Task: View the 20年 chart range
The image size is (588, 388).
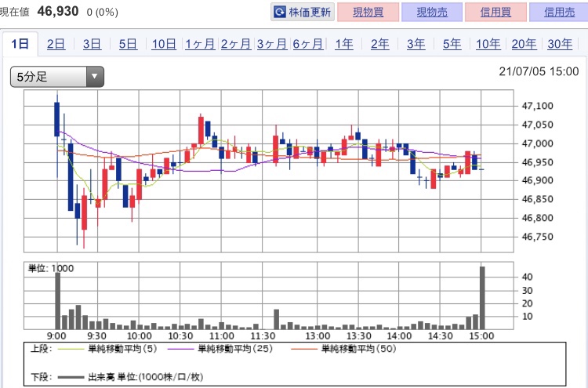Action: (x=524, y=44)
